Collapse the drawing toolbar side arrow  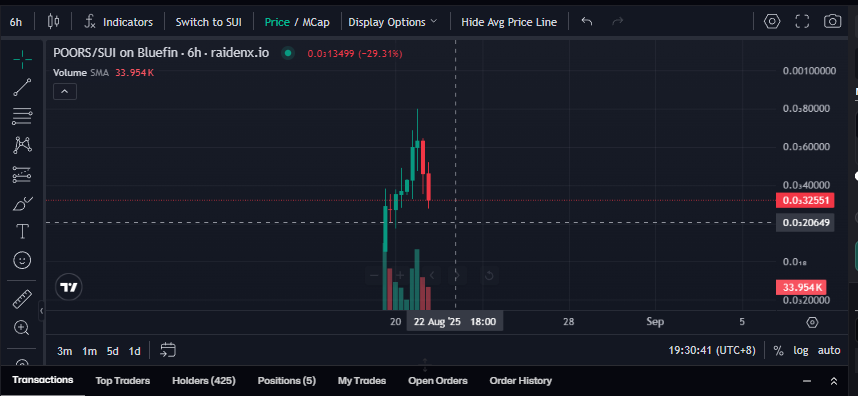click(x=42, y=311)
